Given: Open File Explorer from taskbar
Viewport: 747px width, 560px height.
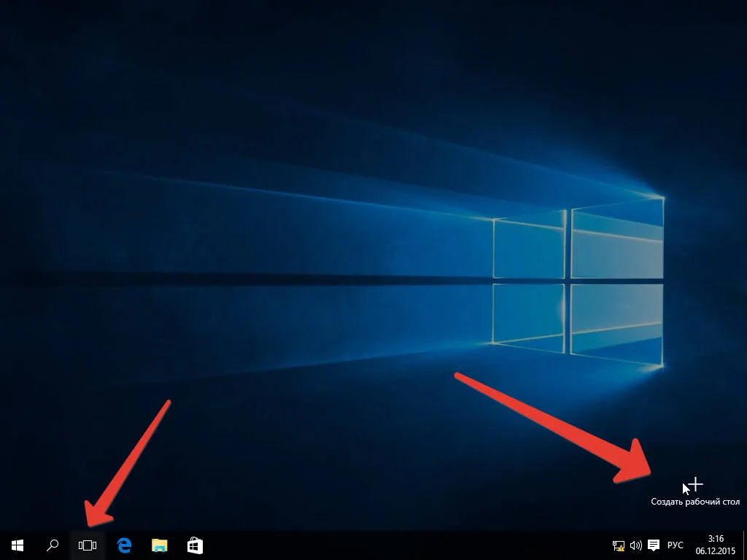Looking at the screenshot, I should (160, 545).
